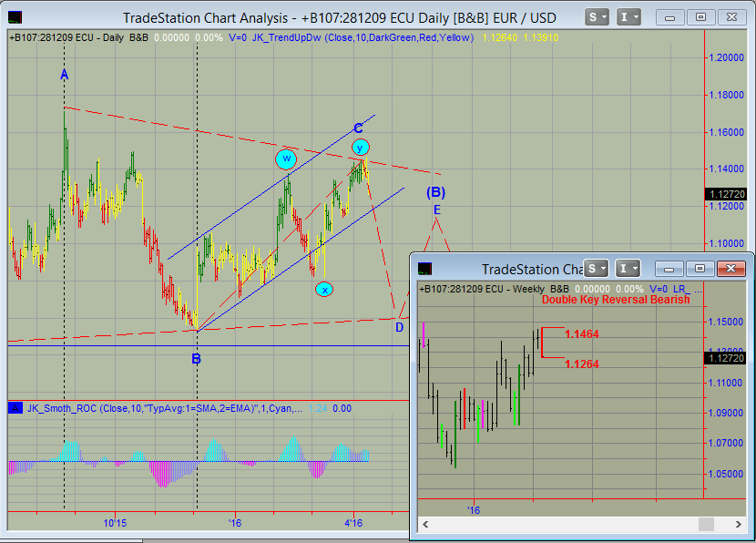Click the yellow value 1.13910 in the status line

point(540,37)
